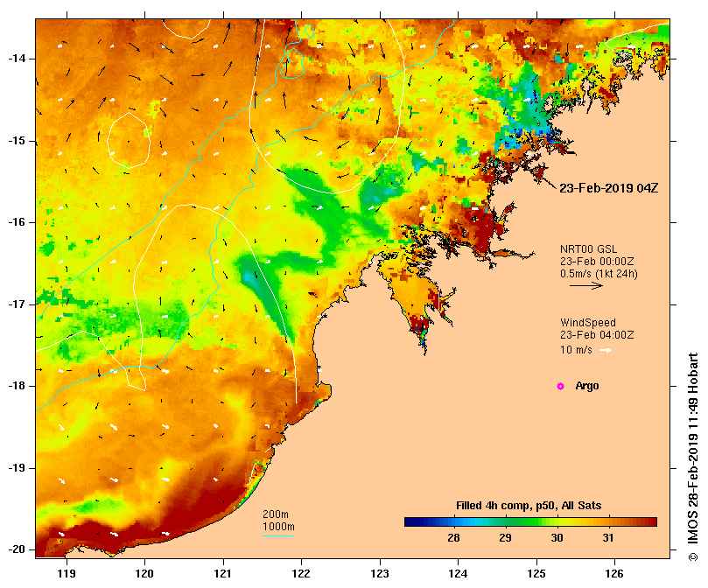Click the longitude label 126

(614, 574)
